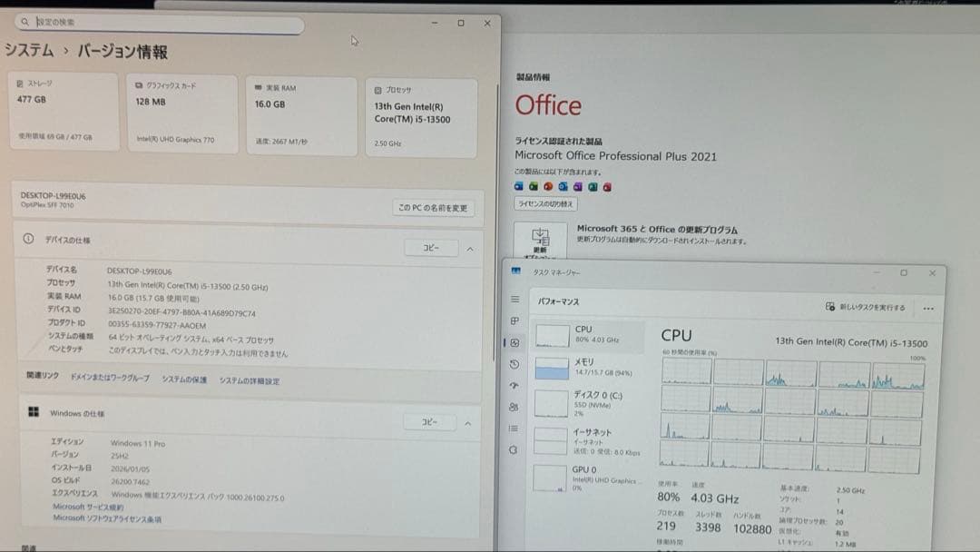Select the Startup apps sidebar entry

click(x=514, y=385)
